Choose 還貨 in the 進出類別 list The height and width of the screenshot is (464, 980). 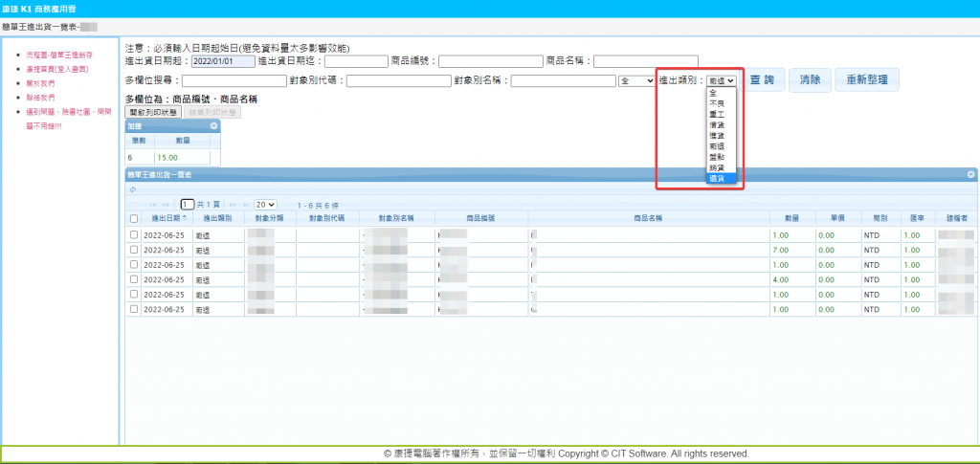click(x=717, y=178)
